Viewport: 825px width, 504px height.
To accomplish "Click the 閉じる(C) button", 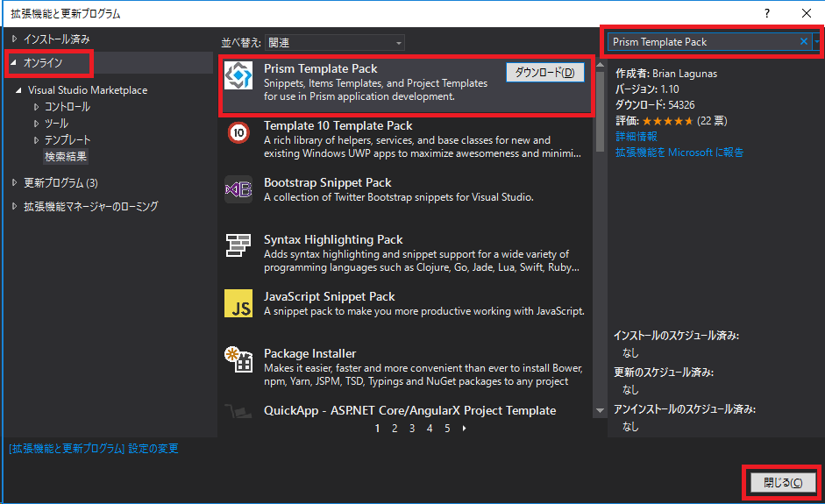I will tap(782, 482).
